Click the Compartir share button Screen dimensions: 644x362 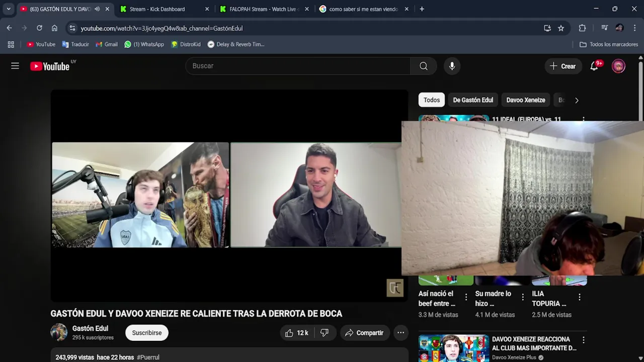click(x=364, y=333)
